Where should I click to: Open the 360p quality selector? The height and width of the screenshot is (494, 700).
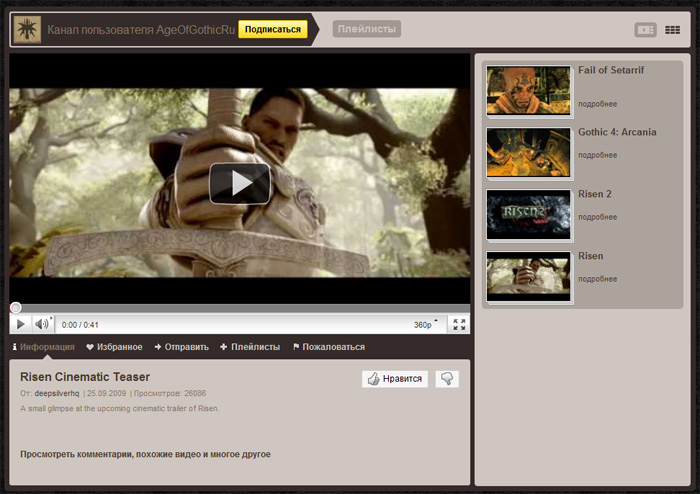(425, 324)
